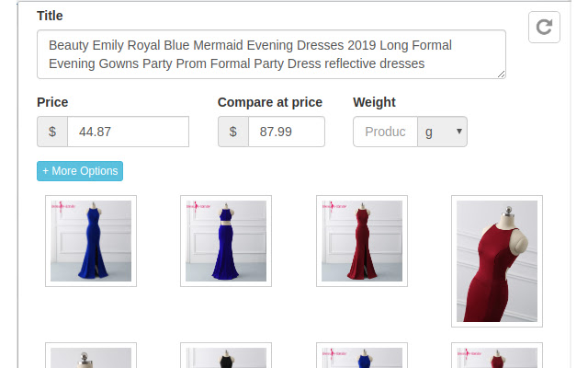Select the blue slit dress thumbnail
This screenshot has height=368, width=588.
(91, 241)
